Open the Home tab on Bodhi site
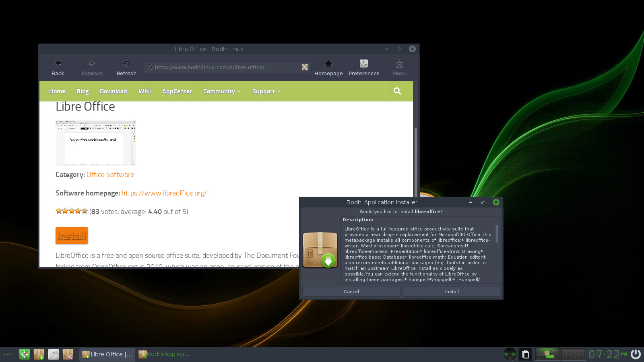The image size is (644, 362). [x=57, y=91]
